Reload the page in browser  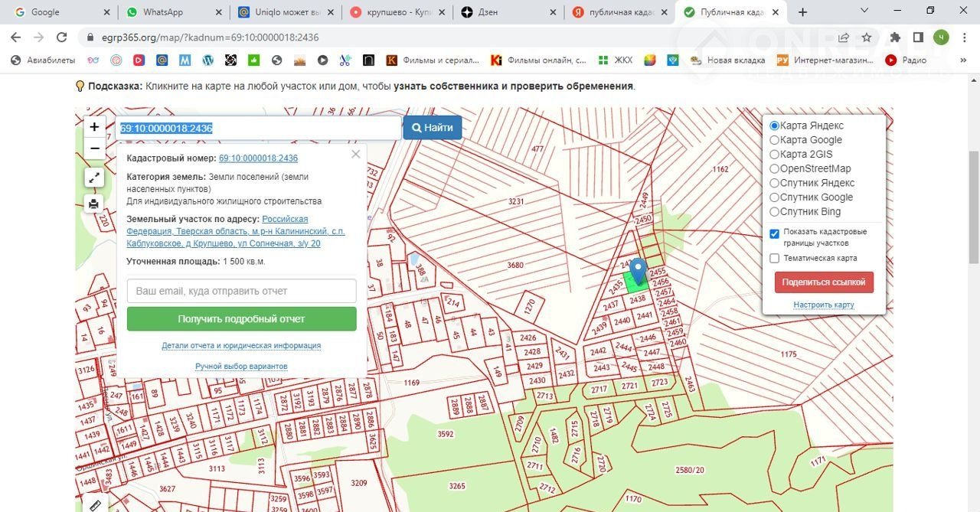tap(63, 38)
